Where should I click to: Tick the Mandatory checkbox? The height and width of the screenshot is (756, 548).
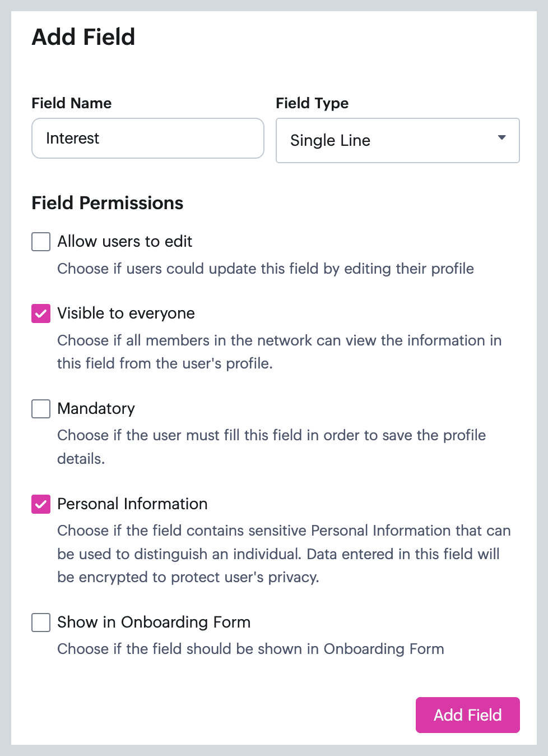[41, 409]
